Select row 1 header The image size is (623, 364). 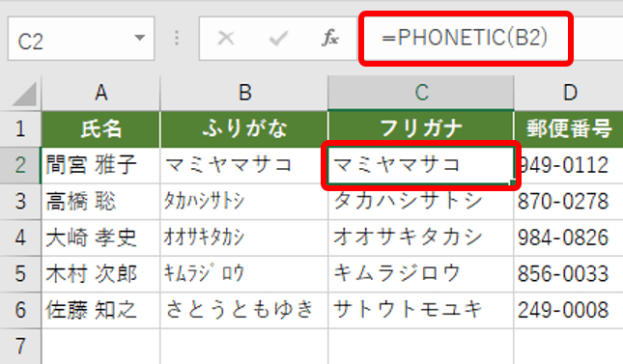pyautogui.click(x=20, y=129)
